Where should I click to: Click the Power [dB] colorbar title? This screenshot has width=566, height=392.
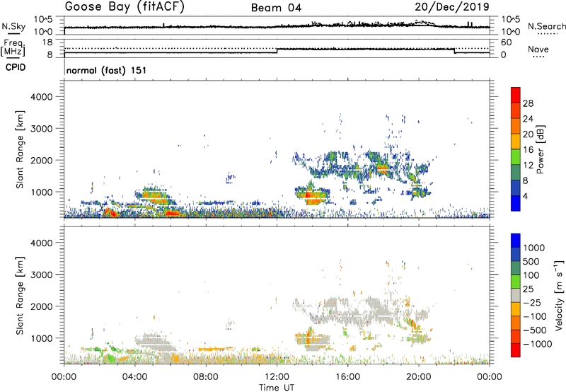click(540, 149)
